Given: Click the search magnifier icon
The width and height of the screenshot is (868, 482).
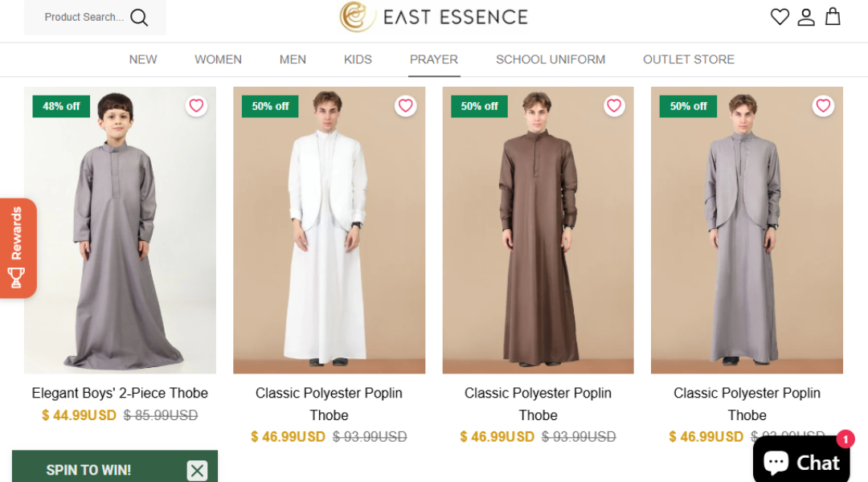Looking at the screenshot, I should [x=139, y=18].
